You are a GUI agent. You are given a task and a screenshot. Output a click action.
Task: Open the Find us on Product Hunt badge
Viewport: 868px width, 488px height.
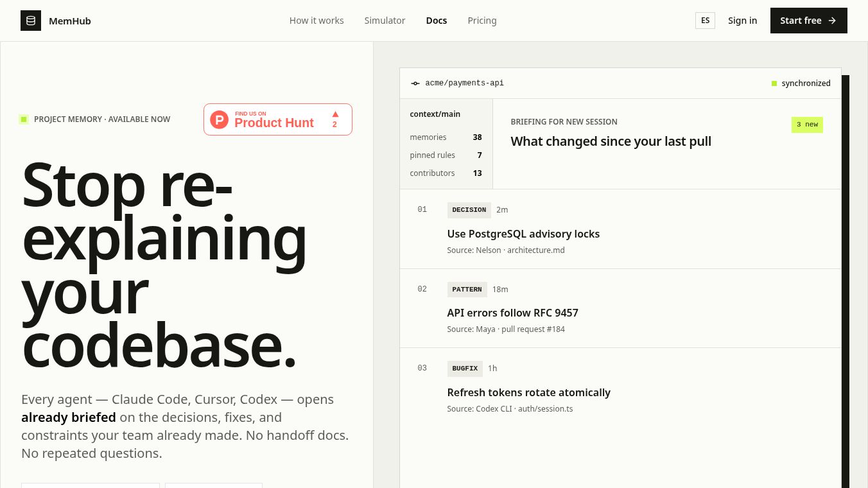point(278,119)
